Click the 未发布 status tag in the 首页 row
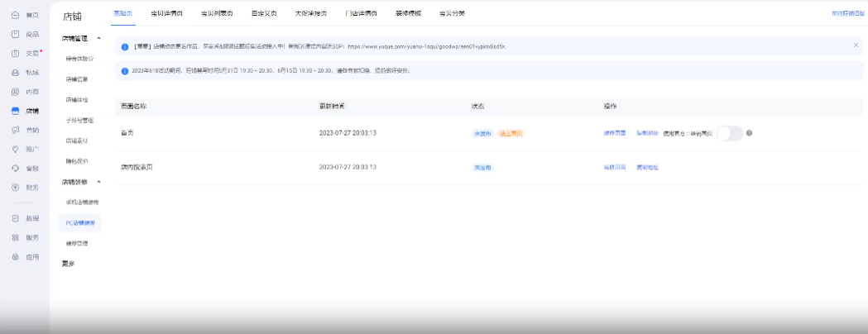 (482, 133)
